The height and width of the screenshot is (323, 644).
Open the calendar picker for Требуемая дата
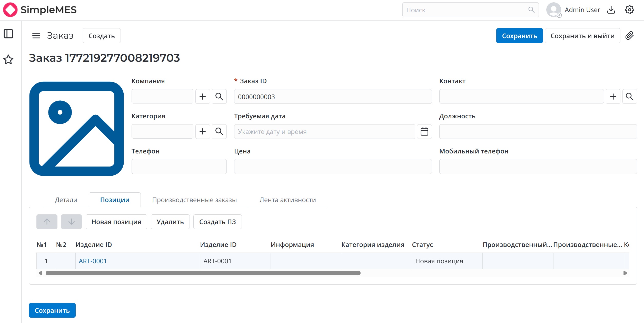[424, 131]
